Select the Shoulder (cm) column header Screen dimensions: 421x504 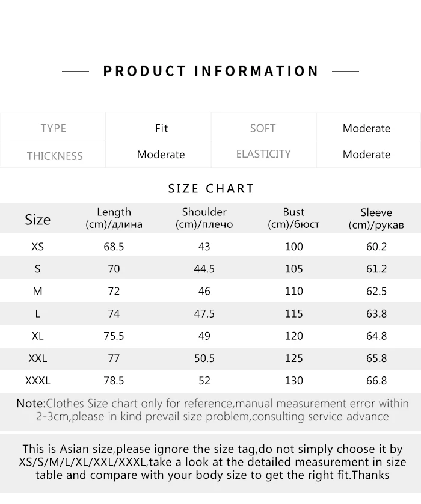(204, 218)
